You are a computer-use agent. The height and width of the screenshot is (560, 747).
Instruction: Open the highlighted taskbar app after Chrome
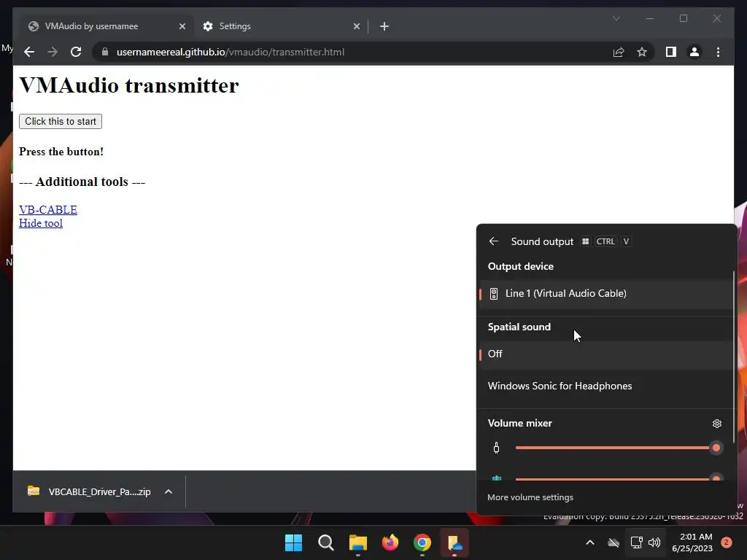pyautogui.click(x=454, y=542)
